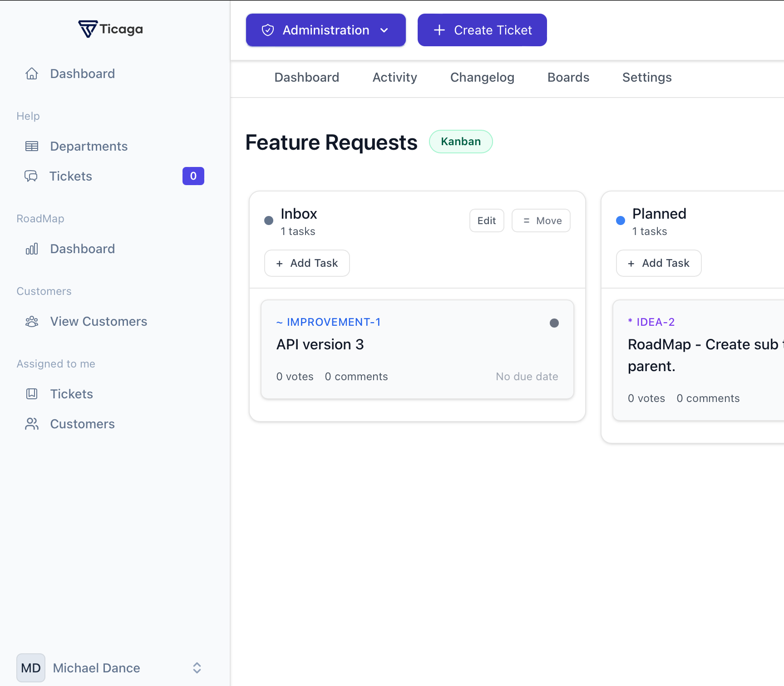Image resolution: width=784 pixels, height=686 pixels.
Task: Add a task to the Inbox column
Action: (307, 263)
